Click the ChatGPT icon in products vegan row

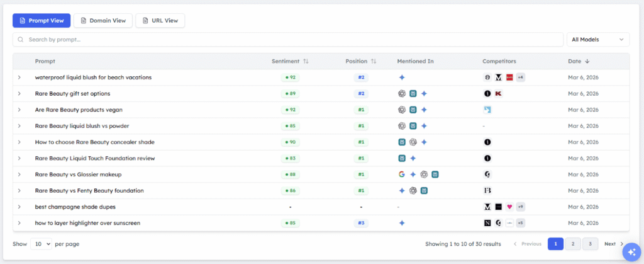pos(402,110)
